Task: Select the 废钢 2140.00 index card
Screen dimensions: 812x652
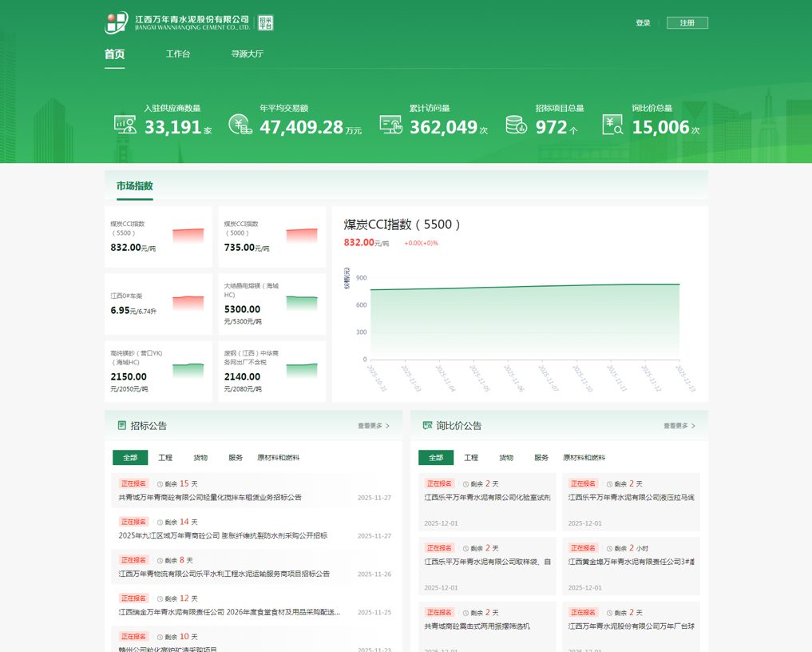Action: pos(272,372)
